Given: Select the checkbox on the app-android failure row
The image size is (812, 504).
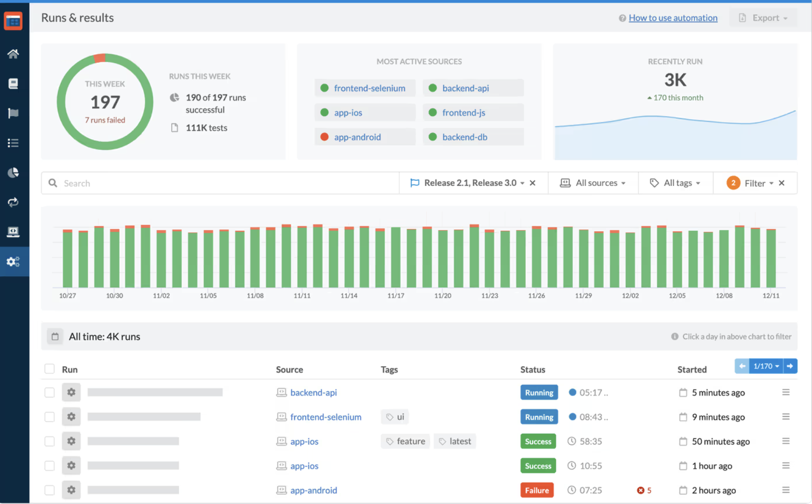Looking at the screenshot, I should 50,490.
